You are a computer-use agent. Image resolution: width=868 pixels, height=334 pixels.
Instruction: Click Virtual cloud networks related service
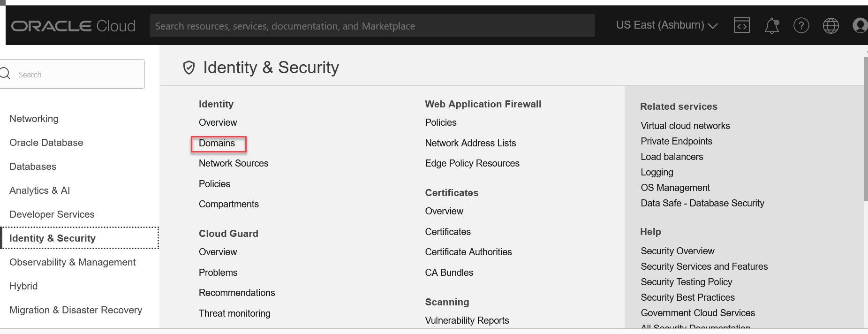click(x=685, y=126)
